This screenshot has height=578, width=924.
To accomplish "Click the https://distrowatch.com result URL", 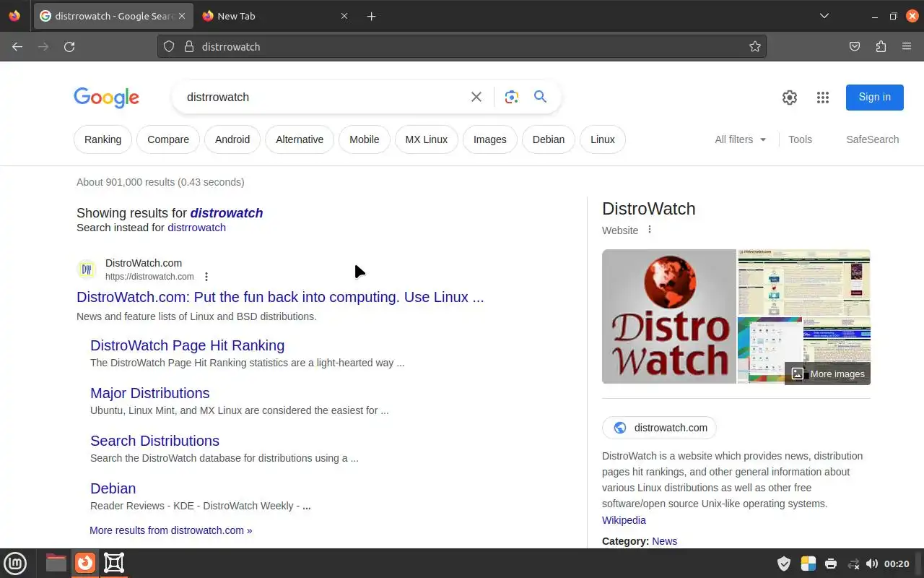I will tap(149, 277).
